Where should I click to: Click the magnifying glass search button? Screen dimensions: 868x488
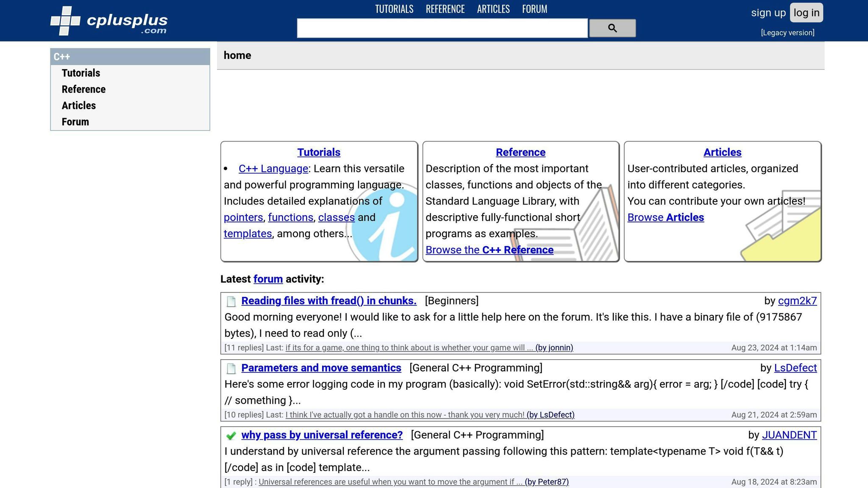pyautogui.click(x=612, y=28)
